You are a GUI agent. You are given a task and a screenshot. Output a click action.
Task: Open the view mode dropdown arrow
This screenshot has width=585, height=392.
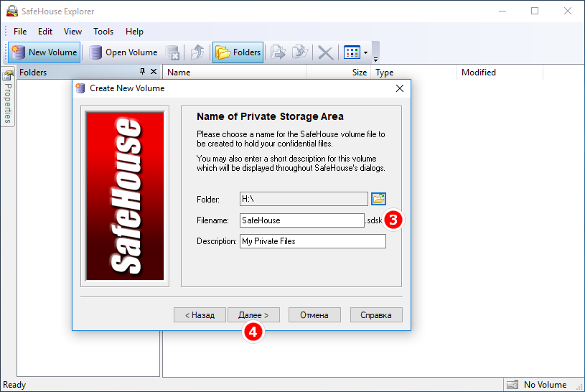point(365,52)
